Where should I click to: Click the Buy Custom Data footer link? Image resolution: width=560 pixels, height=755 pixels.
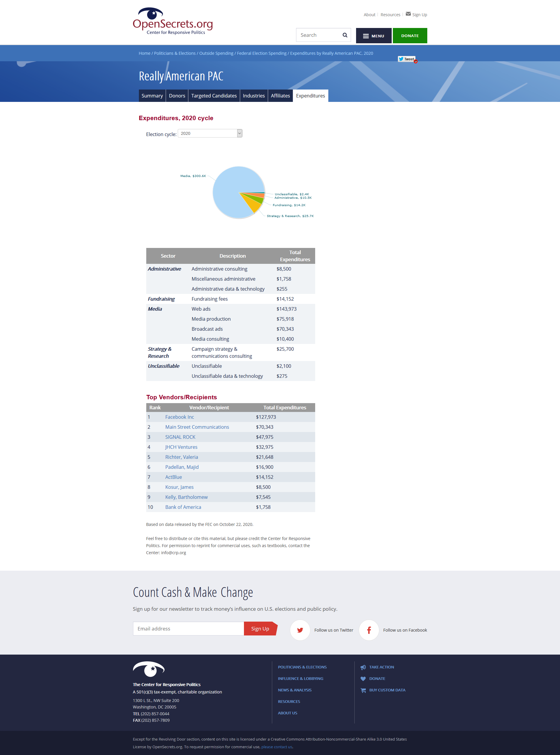387,690
